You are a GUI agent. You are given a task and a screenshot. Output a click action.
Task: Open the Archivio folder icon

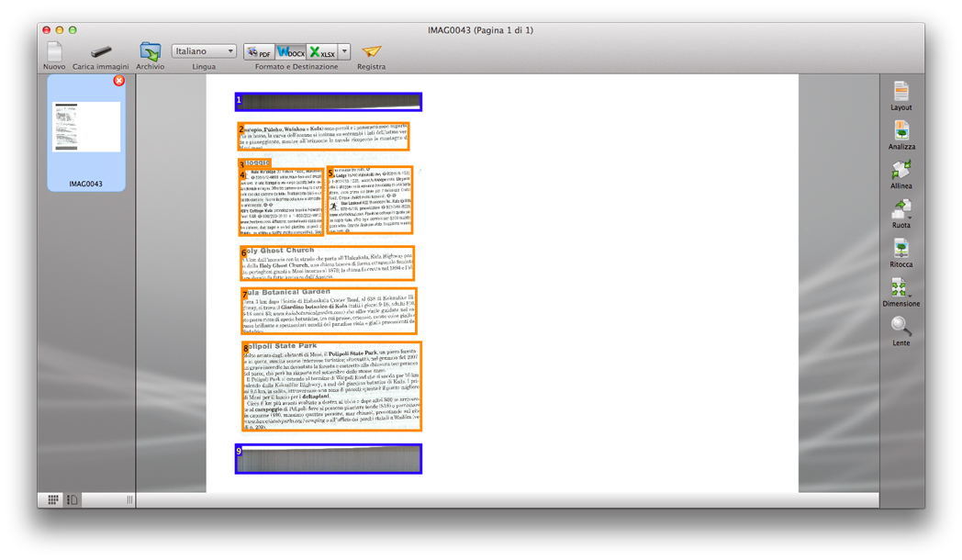pyautogui.click(x=150, y=52)
